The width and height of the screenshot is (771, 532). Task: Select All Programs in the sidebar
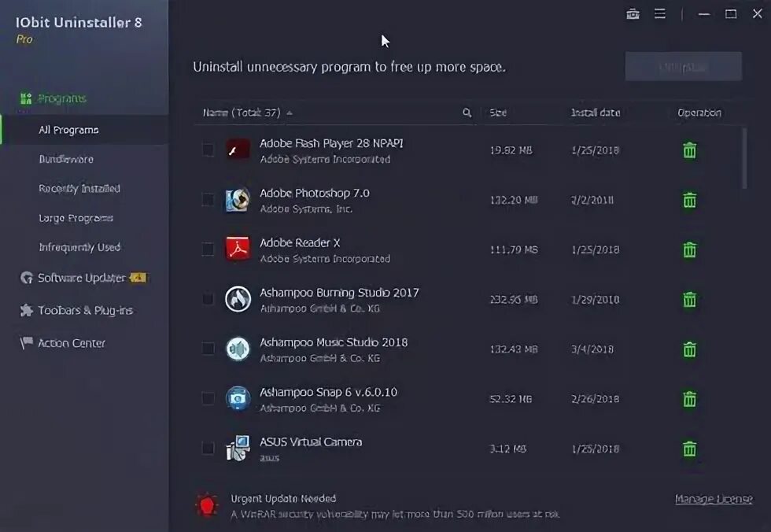click(68, 130)
